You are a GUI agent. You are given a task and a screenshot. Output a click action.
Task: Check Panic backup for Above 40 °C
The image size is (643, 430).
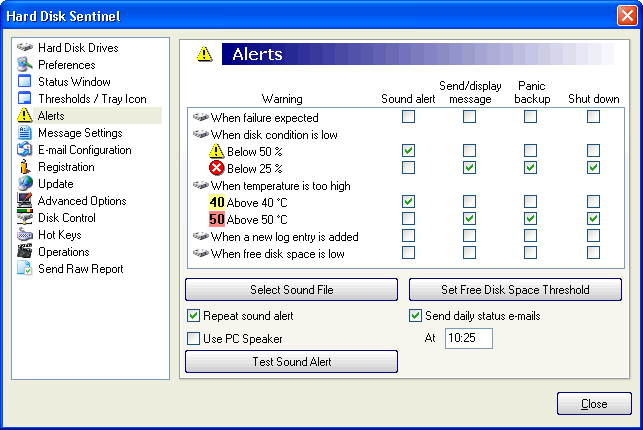[530, 202]
